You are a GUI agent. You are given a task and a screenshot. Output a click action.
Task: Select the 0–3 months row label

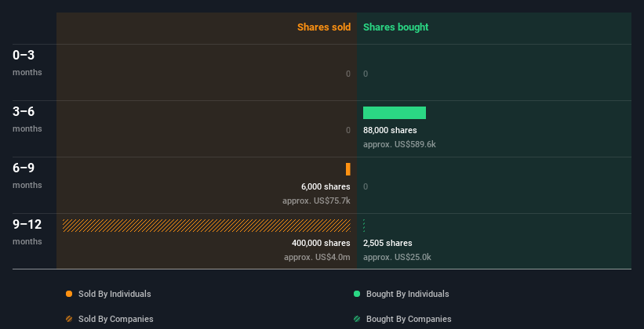(x=27, y=63)
